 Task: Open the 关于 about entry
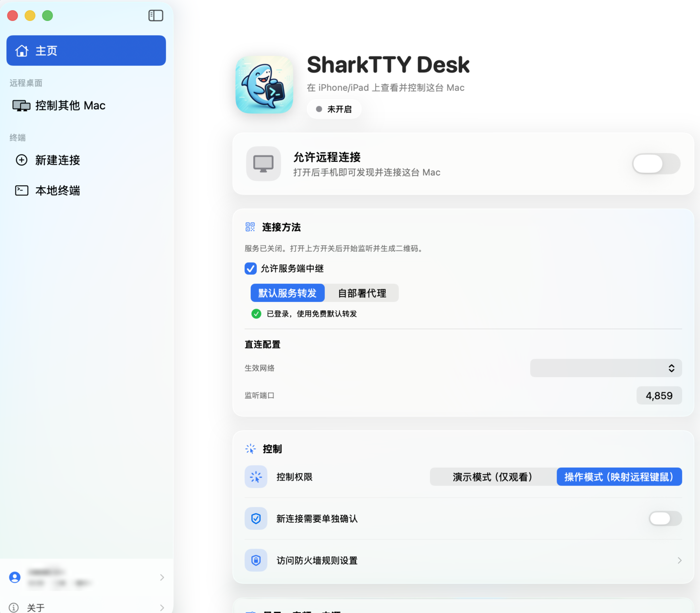tap(86, 607)
